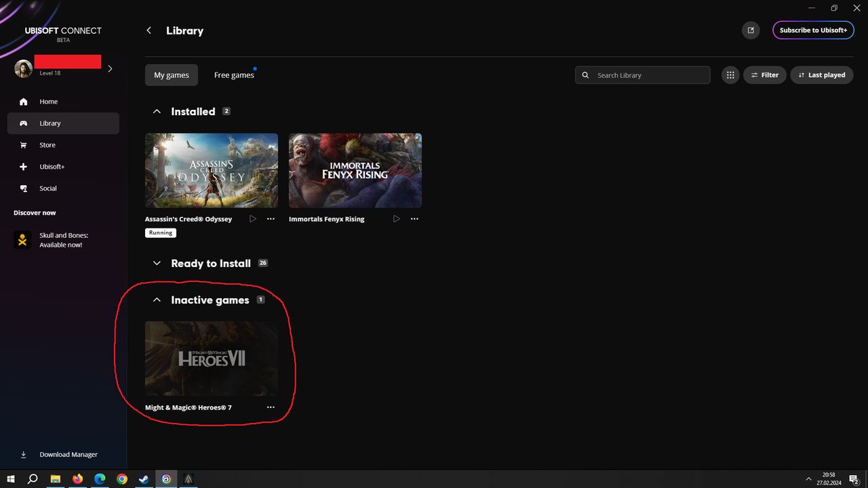The image size is (868, 488).
Task: Click the Store cart icon
Action: (x=24, y=145)
